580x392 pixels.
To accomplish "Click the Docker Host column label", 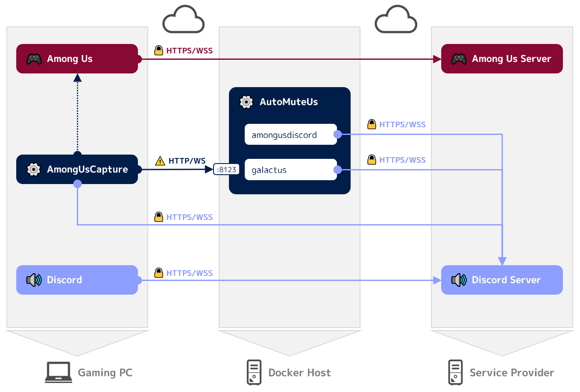I will pyautogui.click(x=299, y=373).
